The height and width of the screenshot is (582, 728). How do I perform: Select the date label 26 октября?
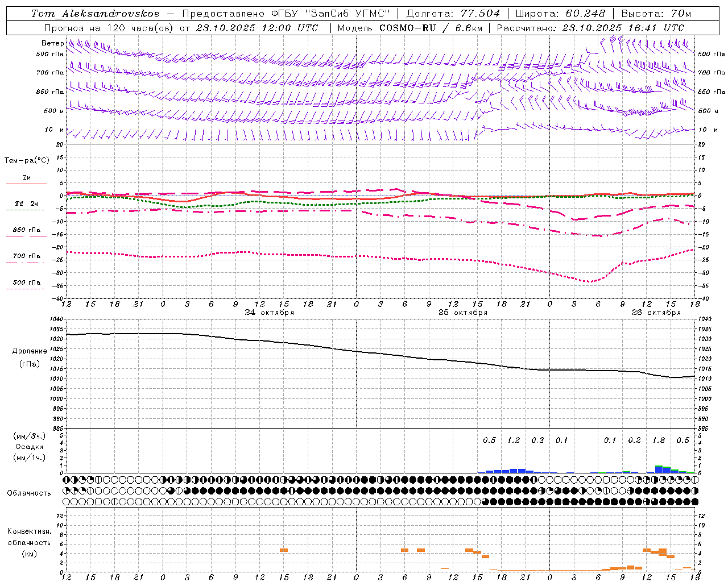click(656, 313)
